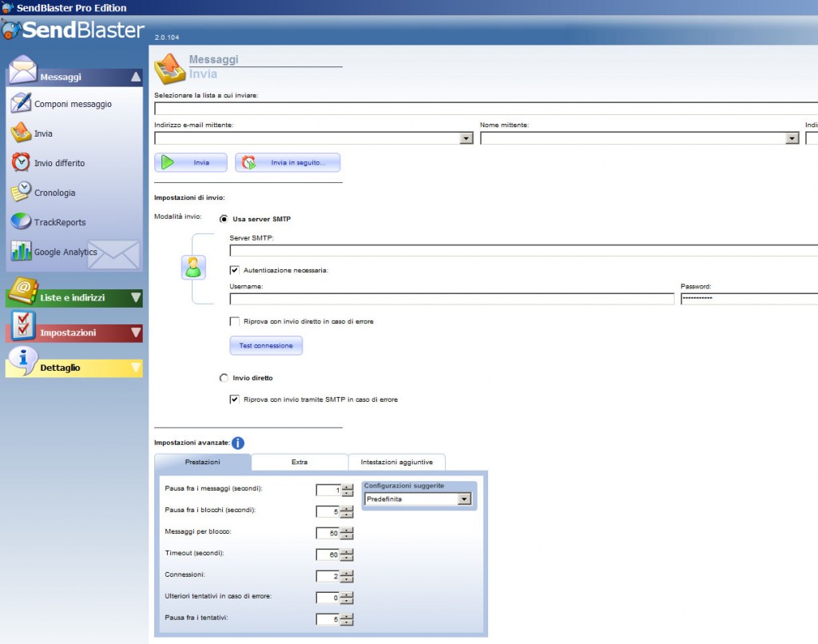
Task: Open Invio differito menu item
Action: (59, 163)
